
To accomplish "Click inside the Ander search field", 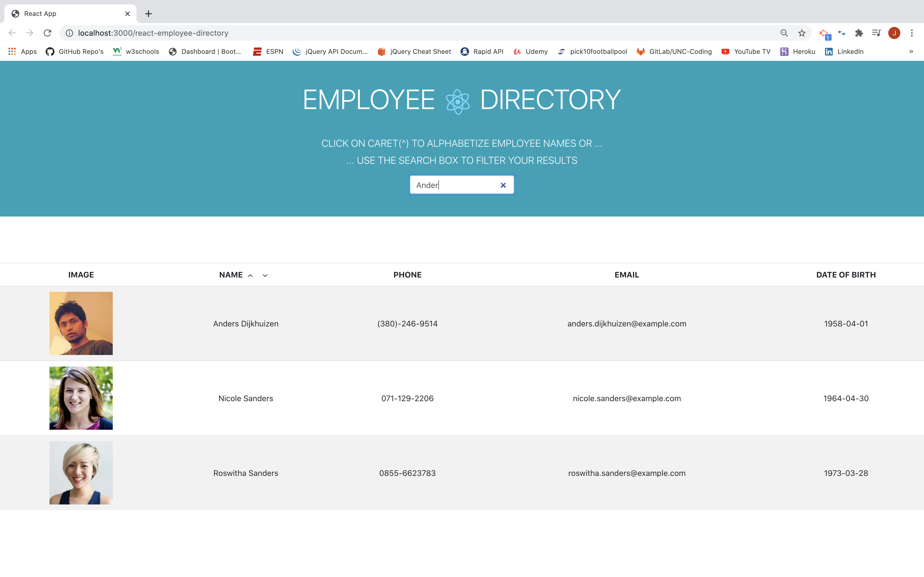I will 450,185.
